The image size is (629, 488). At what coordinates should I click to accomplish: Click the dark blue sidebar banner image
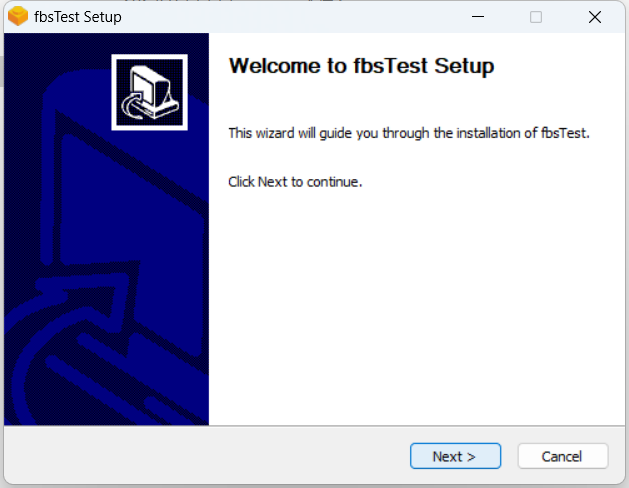point(106,229)
